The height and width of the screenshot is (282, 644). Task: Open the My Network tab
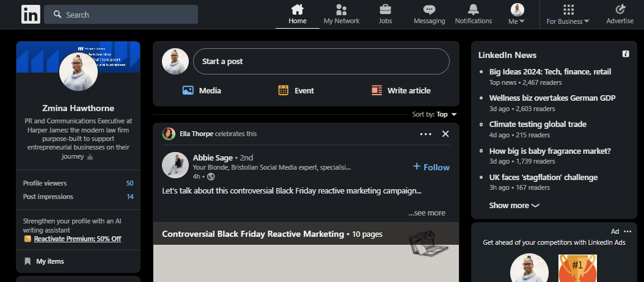pyautogui.click(x=342, y=15)
